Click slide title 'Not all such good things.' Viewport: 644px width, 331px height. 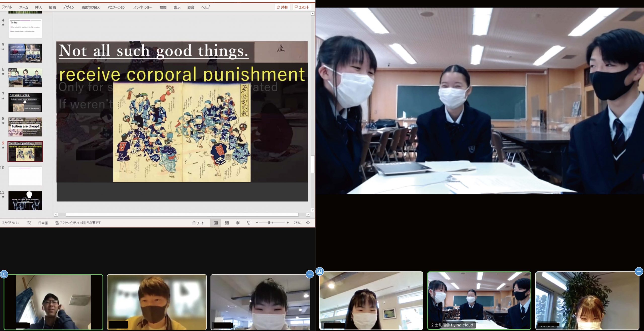click(x=154, y=51)
